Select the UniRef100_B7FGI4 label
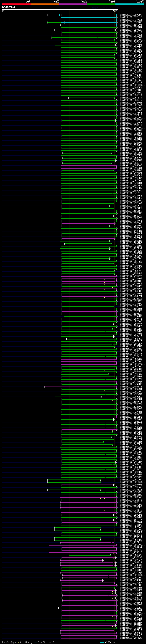The image size is (146, 644). point(131,82)
